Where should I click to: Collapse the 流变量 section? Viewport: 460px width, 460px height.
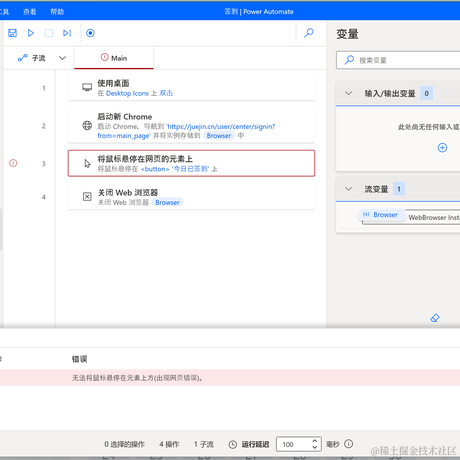coord(349,189)
